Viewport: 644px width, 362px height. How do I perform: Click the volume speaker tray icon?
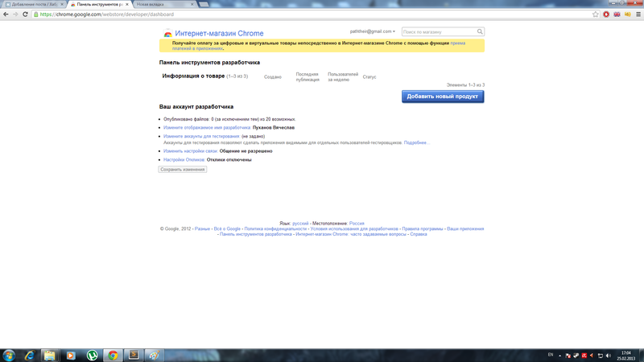click(x=609, y=356)
